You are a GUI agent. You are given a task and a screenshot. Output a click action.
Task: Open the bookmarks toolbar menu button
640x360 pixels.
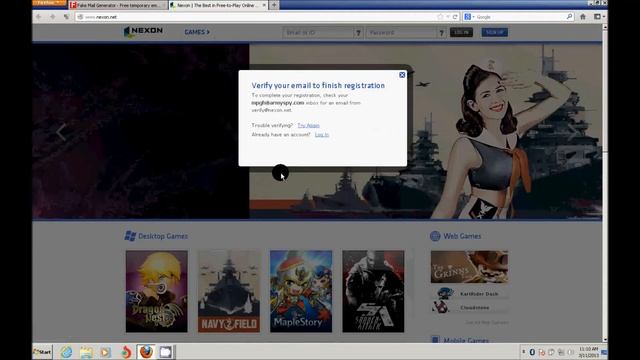(x=599, y=17)
